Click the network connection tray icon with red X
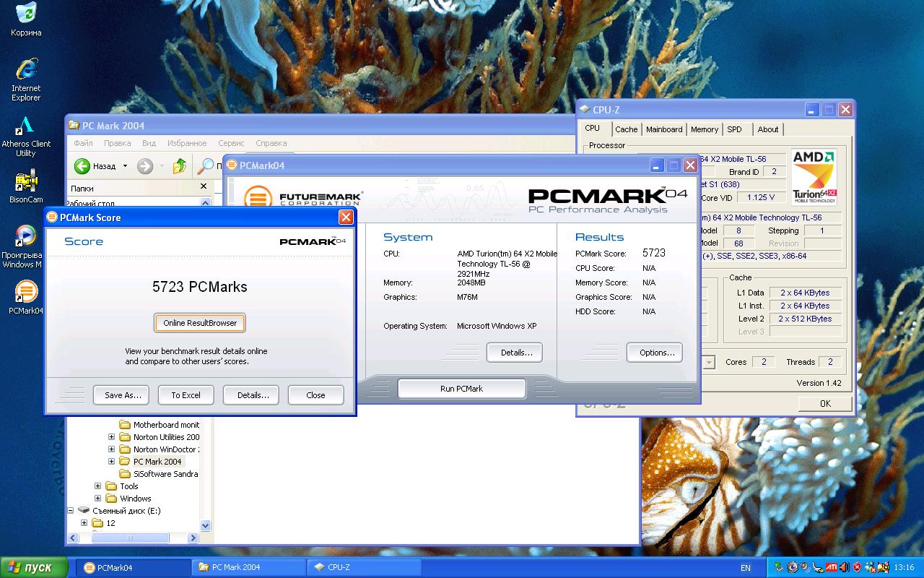 (x=871, y=567)
